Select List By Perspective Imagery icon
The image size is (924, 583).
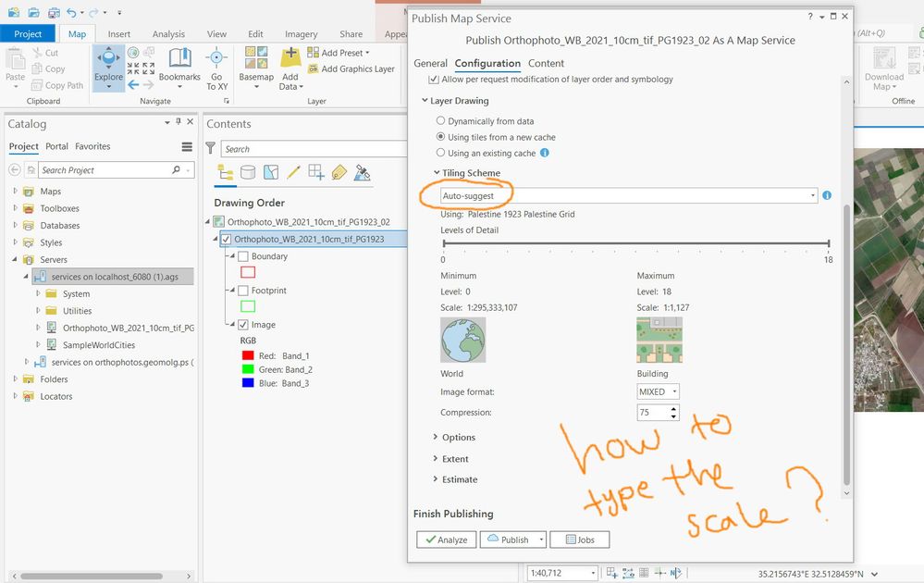(362, 172)
